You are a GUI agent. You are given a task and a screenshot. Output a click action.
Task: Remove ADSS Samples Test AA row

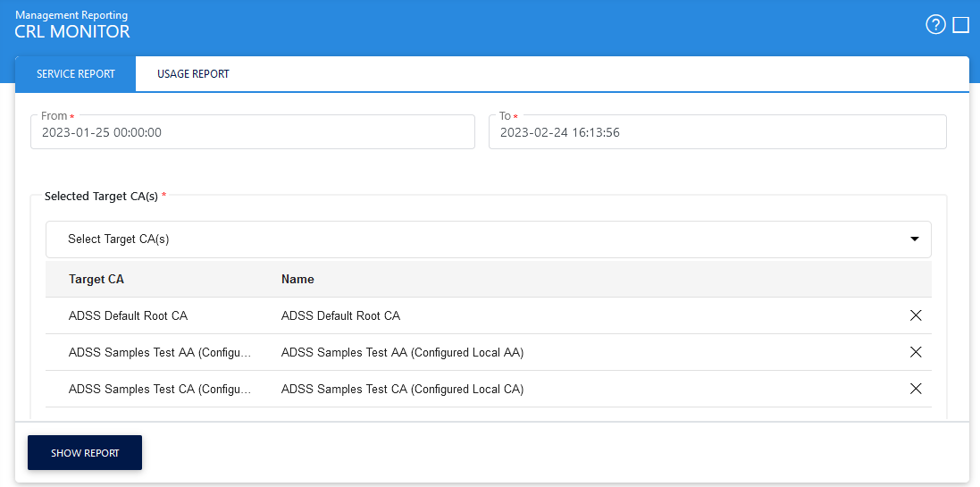pos(915,352)
